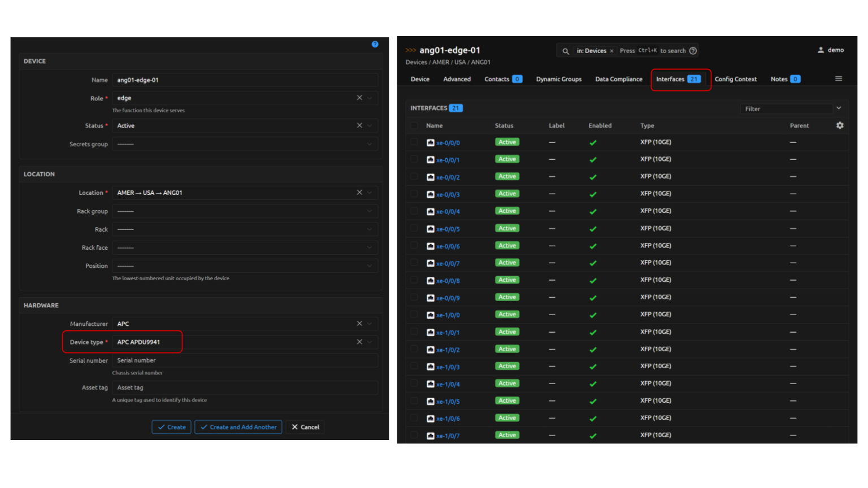Viewport: 868px width, 488px height.
Task: Clear the edge role selection
Action: pyautogui.click(x=359, y=98)
